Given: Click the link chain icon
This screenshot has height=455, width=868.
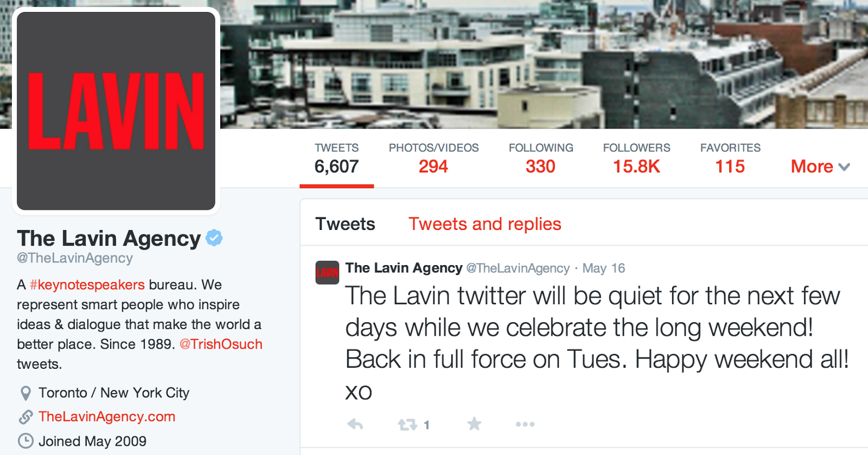Looking at the screenshot, I should [x=25, y=417].
